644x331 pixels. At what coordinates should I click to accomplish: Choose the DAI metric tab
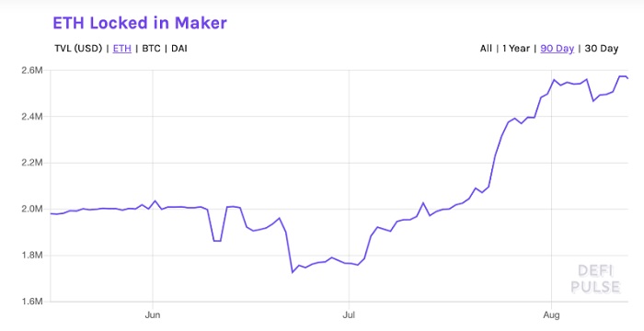coord(179,49)
